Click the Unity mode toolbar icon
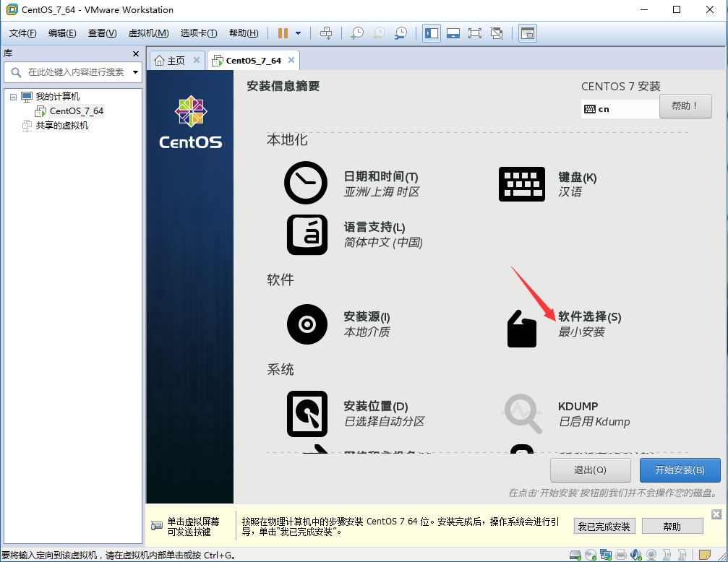Screen dimensions: 728x562 tap(497, 33)
